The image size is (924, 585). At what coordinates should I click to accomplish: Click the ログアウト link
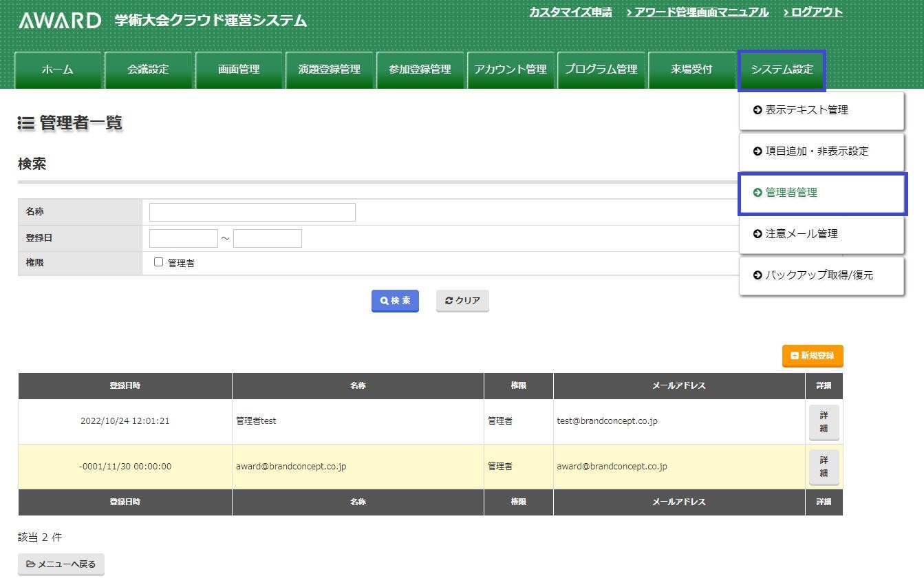(813, 12)
